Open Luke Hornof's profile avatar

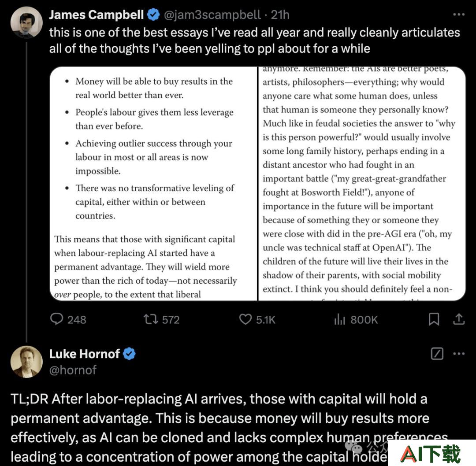click(x=26, y=362)
